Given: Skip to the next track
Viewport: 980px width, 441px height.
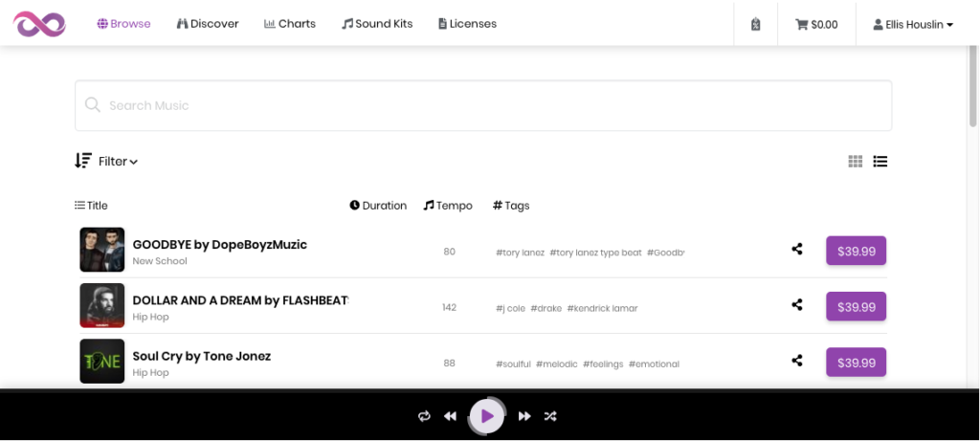Looking at the screenshot, I should click(524, 416).
